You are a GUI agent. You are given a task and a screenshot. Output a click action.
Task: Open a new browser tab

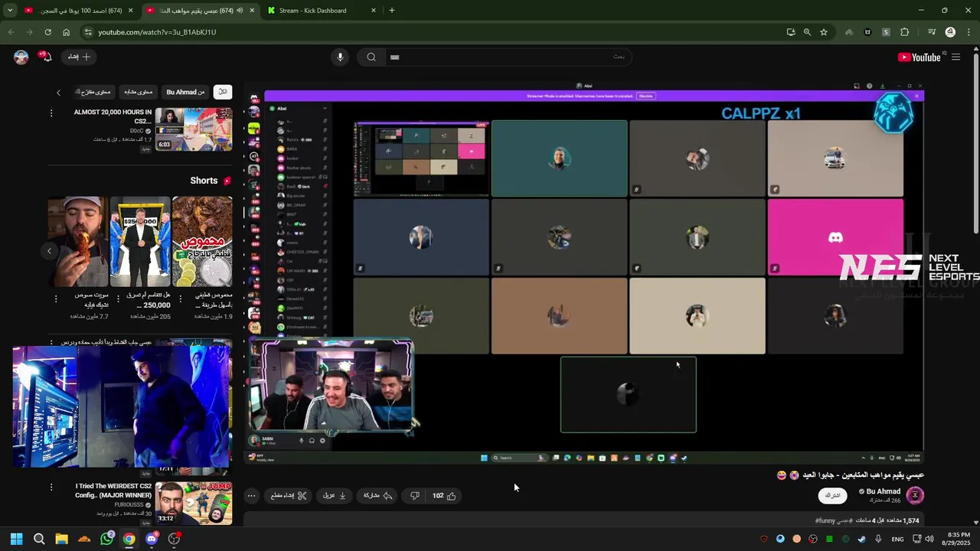tap(392, 11)
